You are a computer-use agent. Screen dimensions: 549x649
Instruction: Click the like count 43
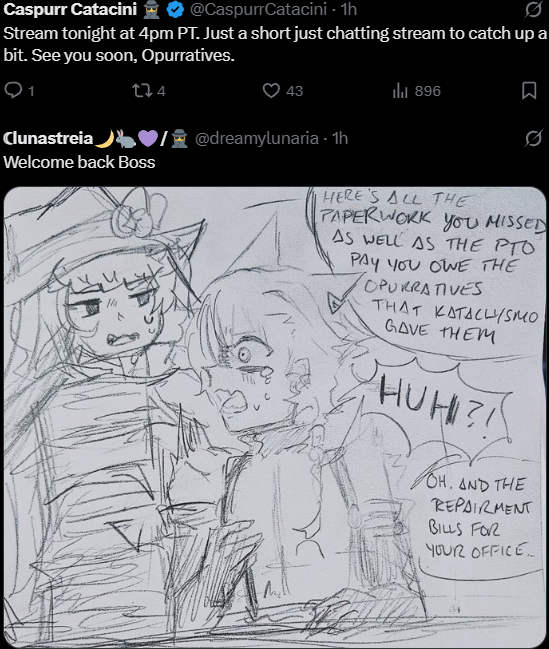point(294,91)
